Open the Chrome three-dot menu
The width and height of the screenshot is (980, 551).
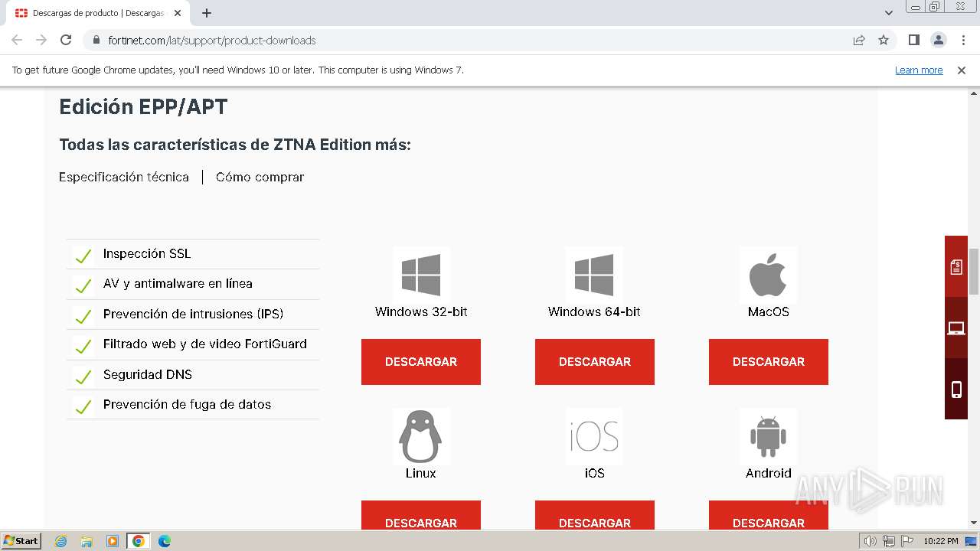click(x=963, y=40)
